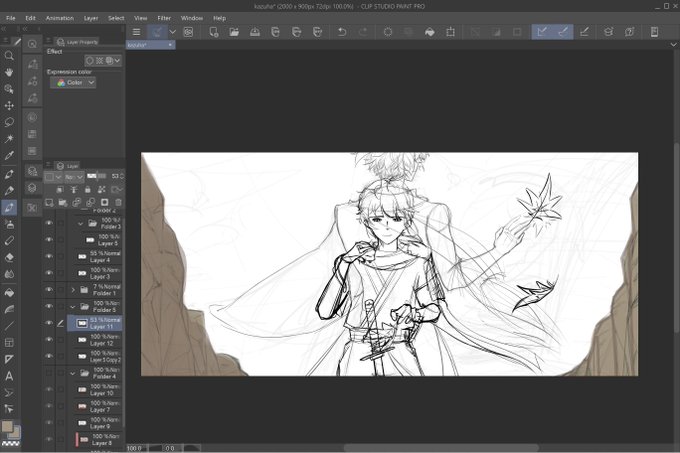
Task: Open the blending mode dropdown in Layer panel
Action: tap(74, 176)
